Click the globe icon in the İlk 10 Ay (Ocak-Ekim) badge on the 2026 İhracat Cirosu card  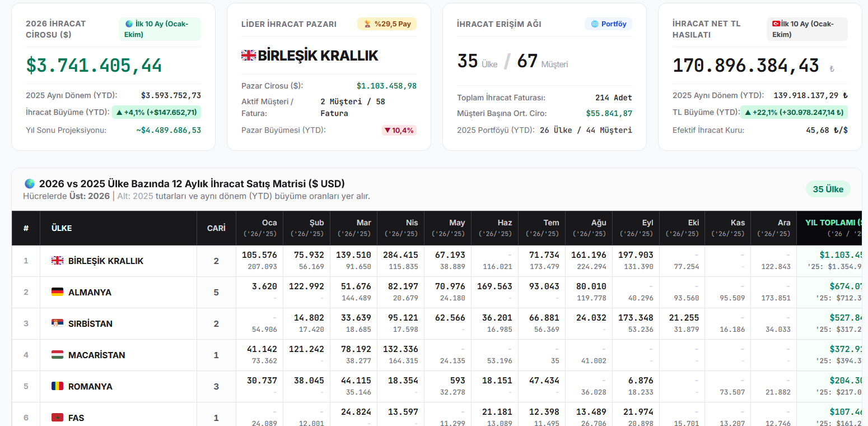(129, 24)
